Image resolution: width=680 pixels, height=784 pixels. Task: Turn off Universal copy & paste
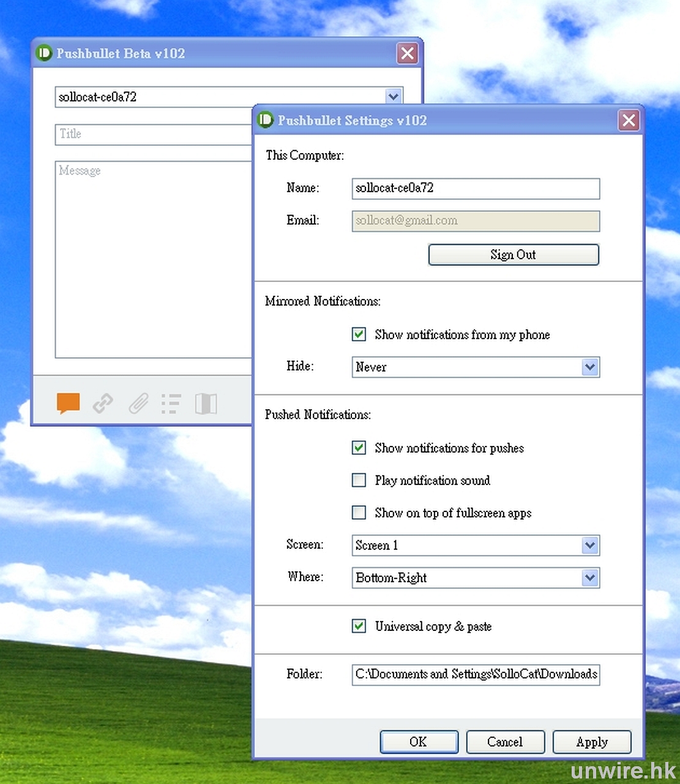pos(359,626)
